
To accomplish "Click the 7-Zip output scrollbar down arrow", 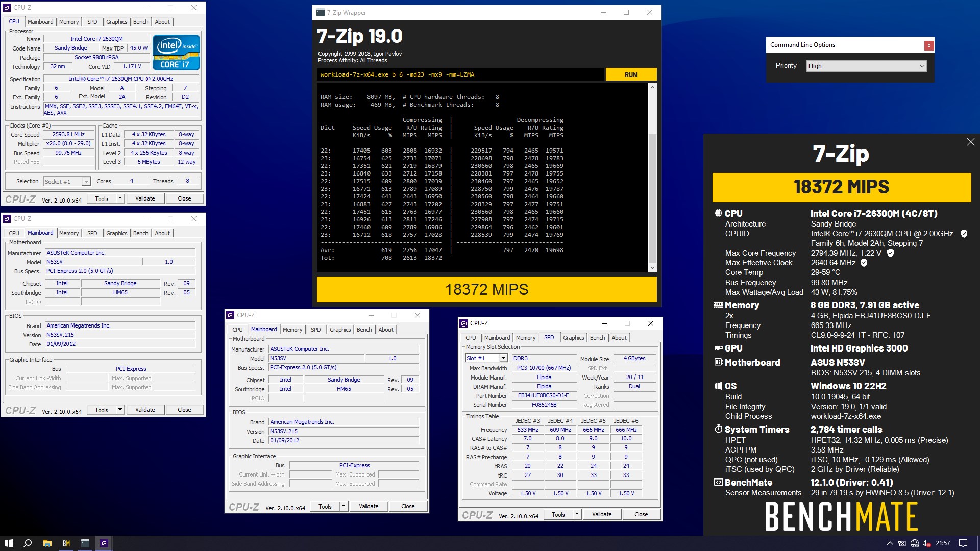I will [652, 267].
